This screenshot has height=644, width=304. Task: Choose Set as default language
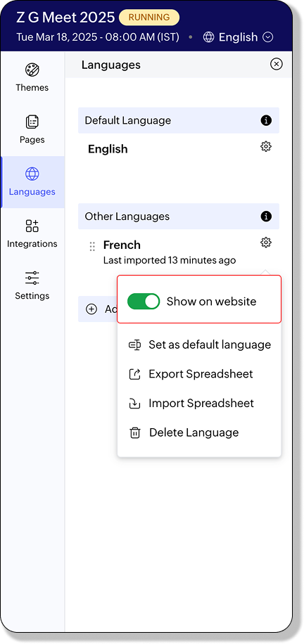(x=200, y=344)
